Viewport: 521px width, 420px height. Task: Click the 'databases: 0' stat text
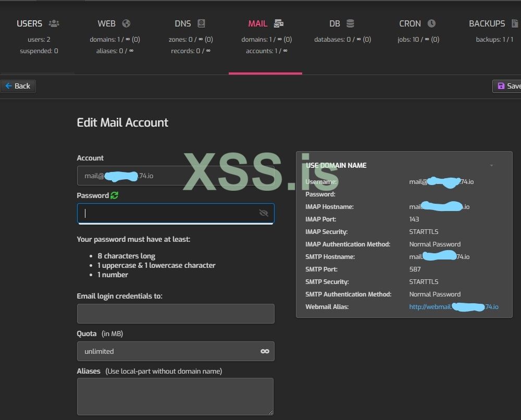(343, 40)
